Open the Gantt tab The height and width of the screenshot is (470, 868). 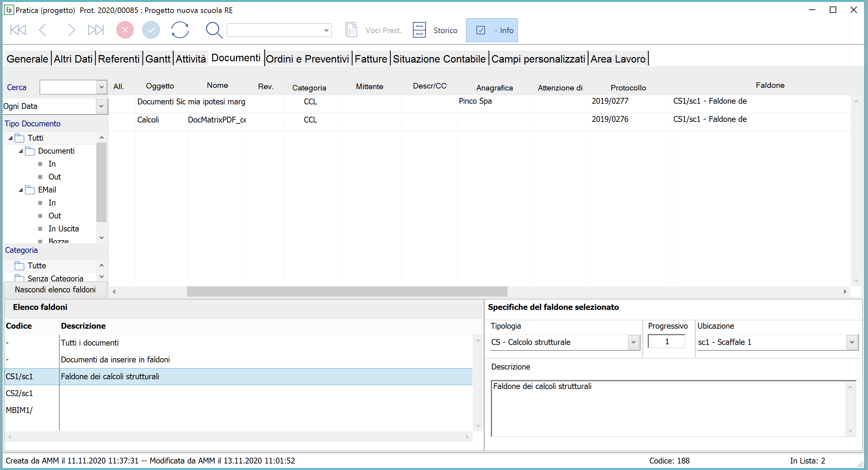(x=158, y=59)
